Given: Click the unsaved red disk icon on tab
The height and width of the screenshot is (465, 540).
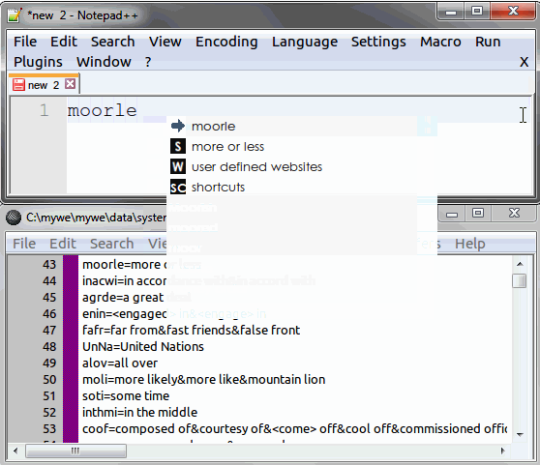Looking at the screenshot, I should point(19,85).
